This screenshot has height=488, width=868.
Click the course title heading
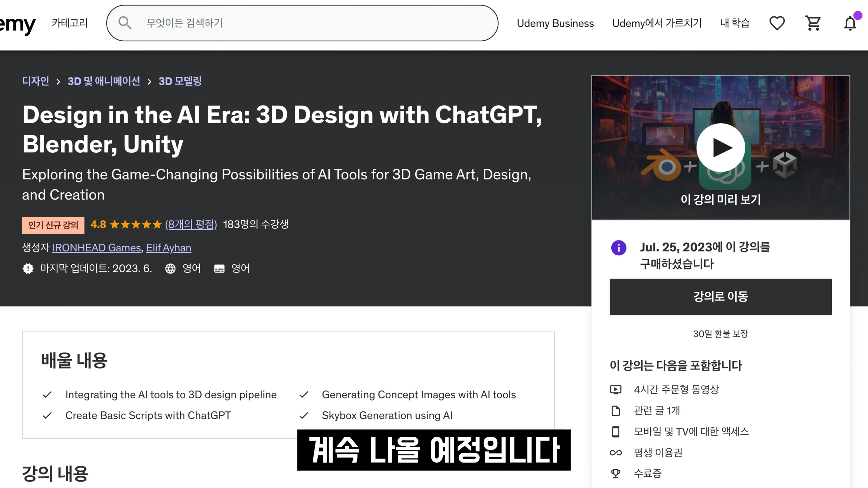coord(282,129)
